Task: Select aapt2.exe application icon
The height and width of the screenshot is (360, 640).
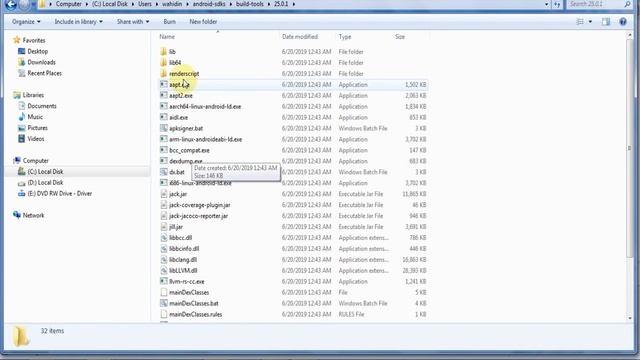Action: coord(164,96)
